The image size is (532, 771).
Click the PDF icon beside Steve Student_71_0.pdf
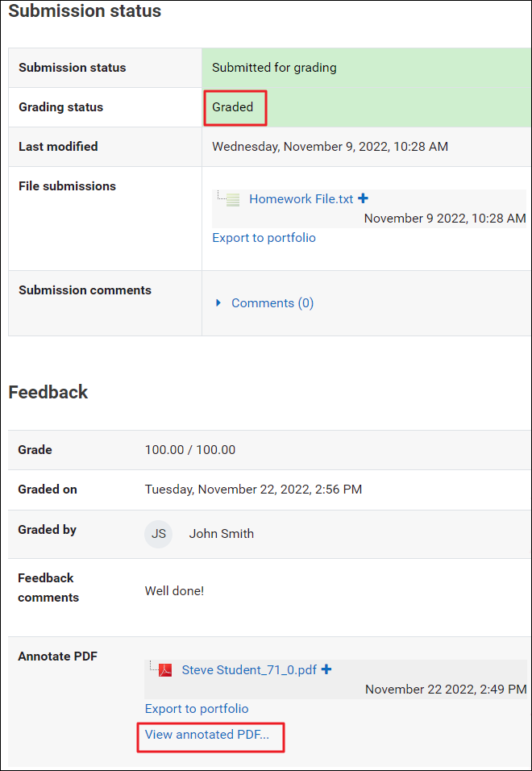165,670
